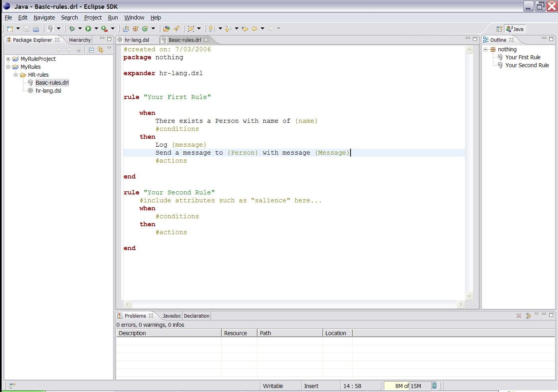Collapse the 'nothing' package in Outline

pyautogui.click(x=485, y=49)
